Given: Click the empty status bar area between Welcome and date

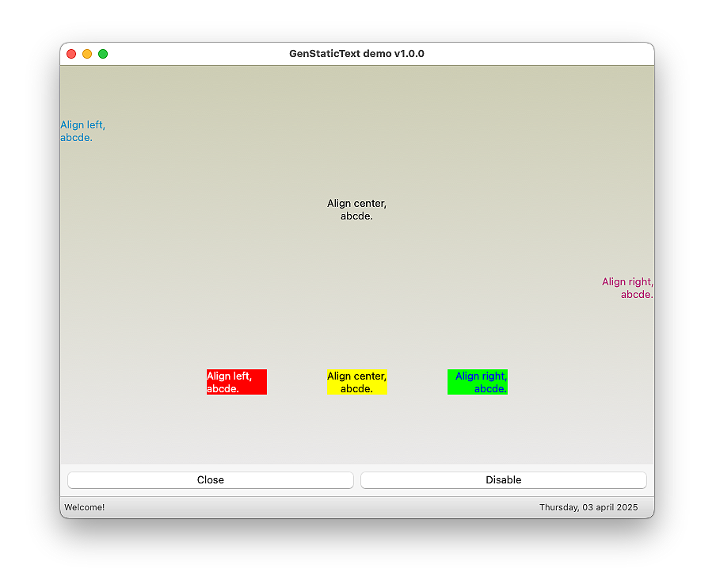Looking at the screenshot, I should [317, 507].
